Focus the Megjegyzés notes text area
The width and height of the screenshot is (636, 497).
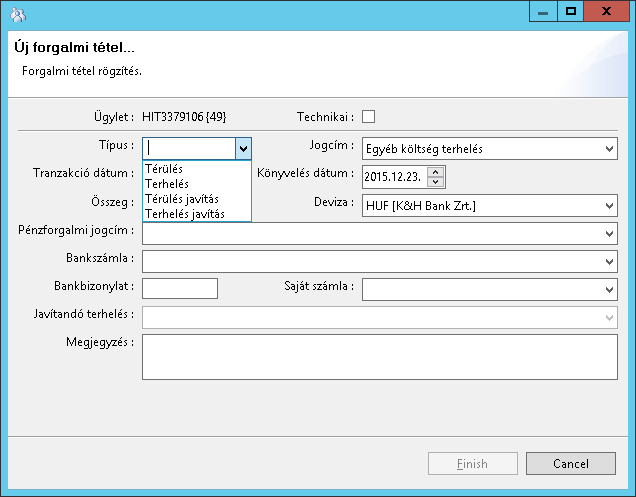380,357
